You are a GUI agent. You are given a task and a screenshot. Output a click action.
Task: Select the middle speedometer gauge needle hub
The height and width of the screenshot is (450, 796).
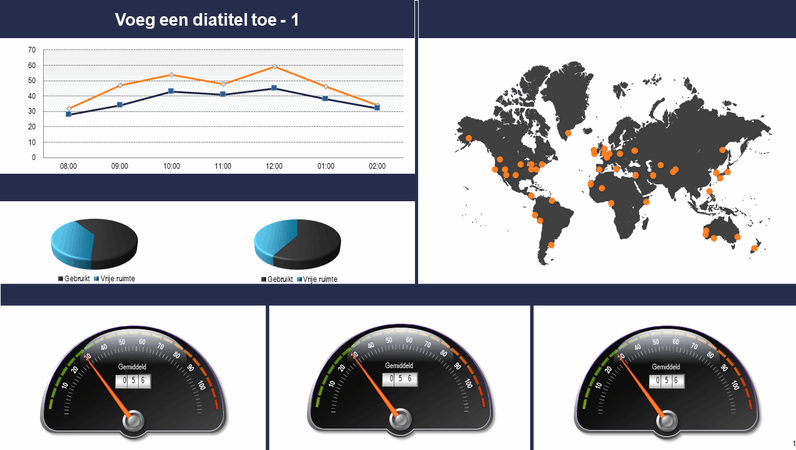coord(400,423)
